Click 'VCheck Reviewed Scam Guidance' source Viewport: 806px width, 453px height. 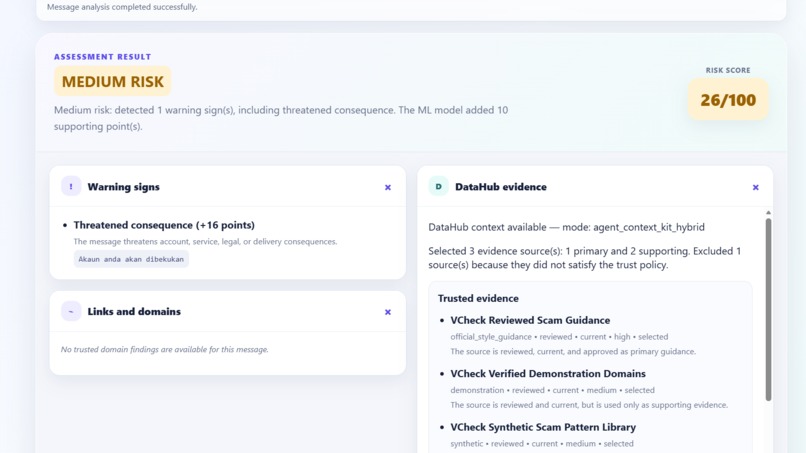[530, 320]
